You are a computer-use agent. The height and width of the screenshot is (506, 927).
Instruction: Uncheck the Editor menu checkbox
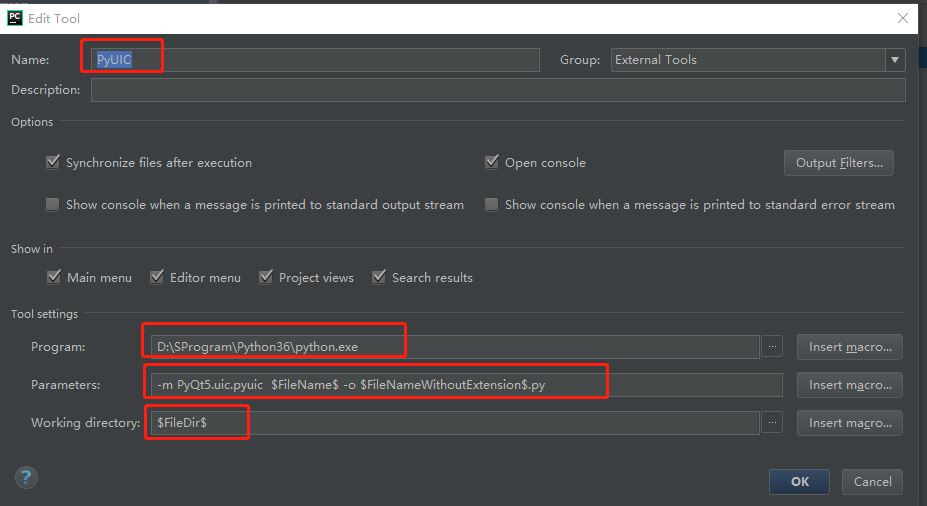click(x=157, y=277)
